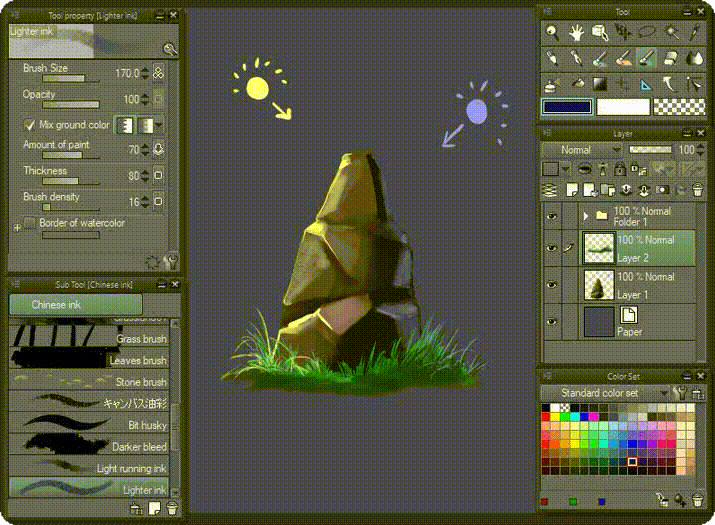Click the New vector layer icon

click(x=590, y=190)
